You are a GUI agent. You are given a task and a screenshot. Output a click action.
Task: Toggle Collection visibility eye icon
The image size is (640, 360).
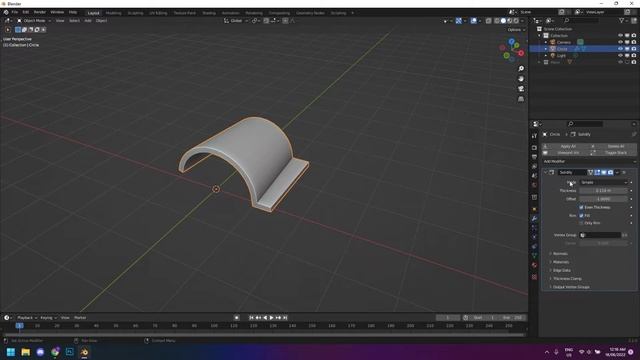[x=620, y=36]
